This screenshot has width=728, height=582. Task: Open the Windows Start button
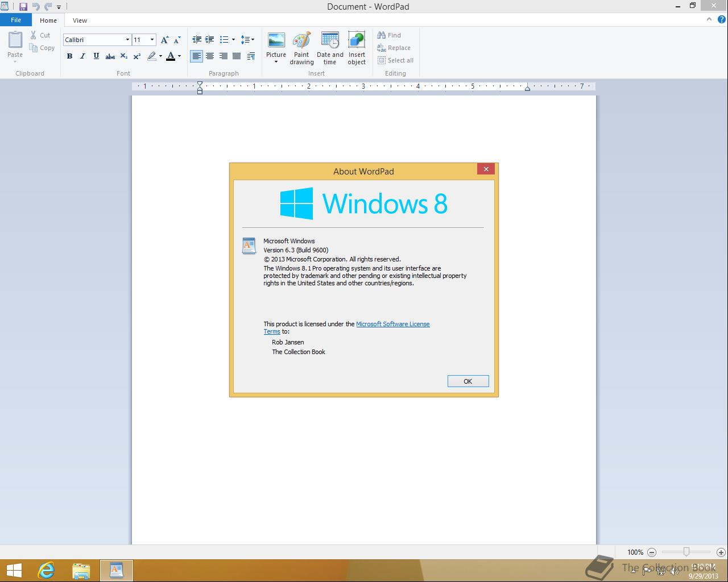[14, 571]
